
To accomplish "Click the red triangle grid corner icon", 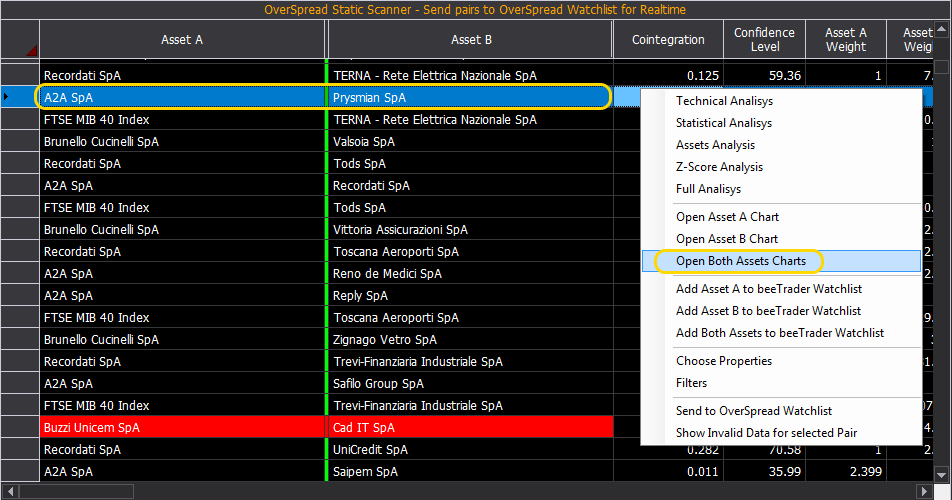I will point(32,50).
